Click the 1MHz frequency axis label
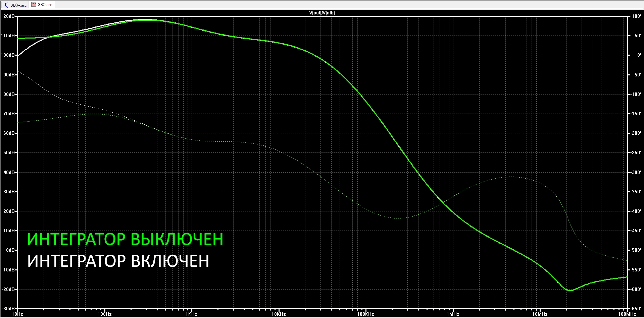 pyautogui.click(x=453, y=314)
